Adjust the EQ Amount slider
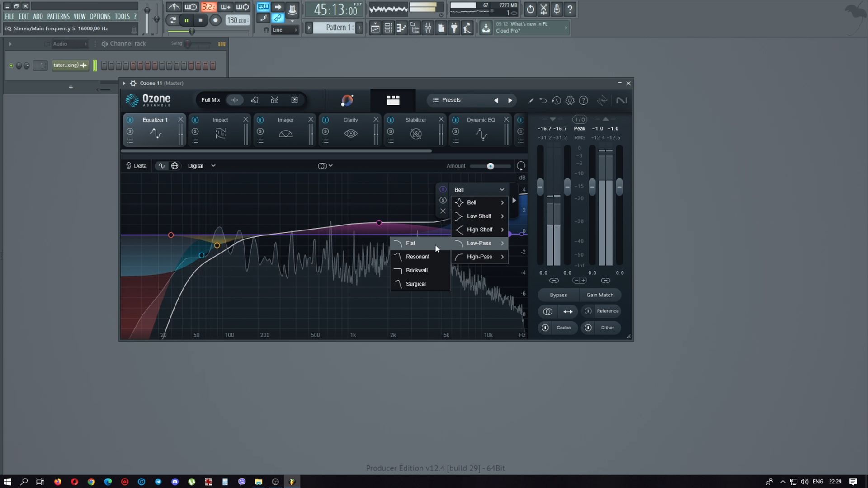Image resolution: width=868 pixels, height=488 pixels. (x=490, y=166)
